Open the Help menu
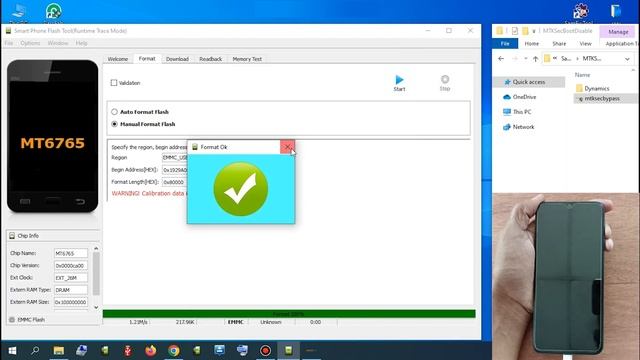640x360 pixels. (81, 43)
